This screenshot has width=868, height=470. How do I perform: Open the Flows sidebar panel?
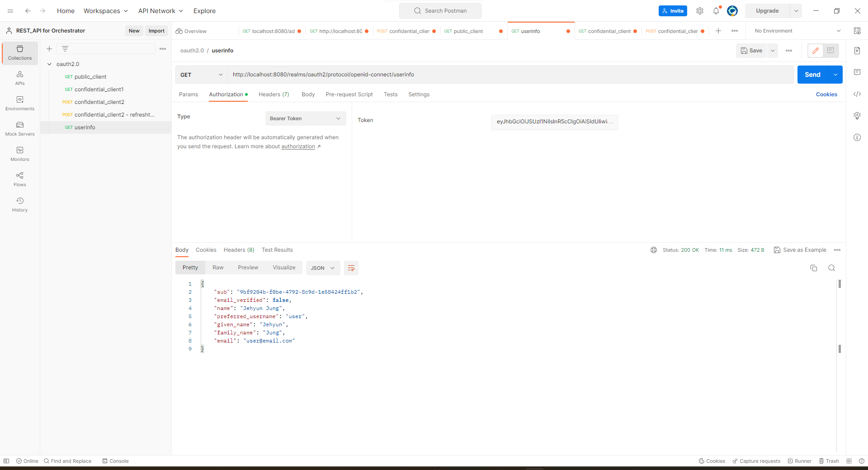click(x=20, y=179)
